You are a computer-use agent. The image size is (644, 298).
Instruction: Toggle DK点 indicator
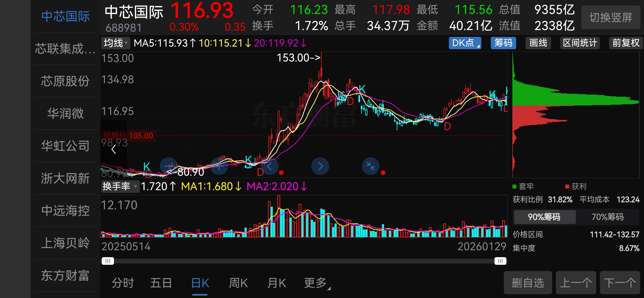[x=465, y=43]
